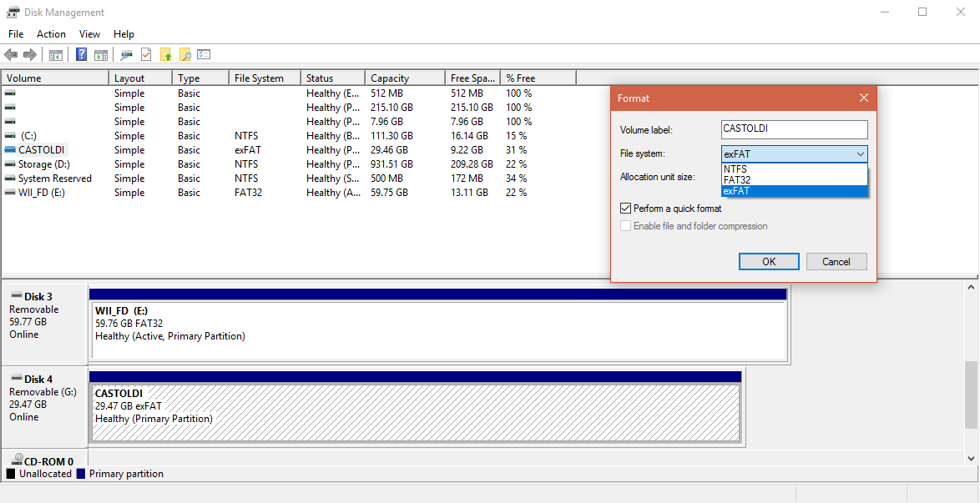Toggle the Show/Hide Action Pane icon
980x503 pixels.
[101, 55]
